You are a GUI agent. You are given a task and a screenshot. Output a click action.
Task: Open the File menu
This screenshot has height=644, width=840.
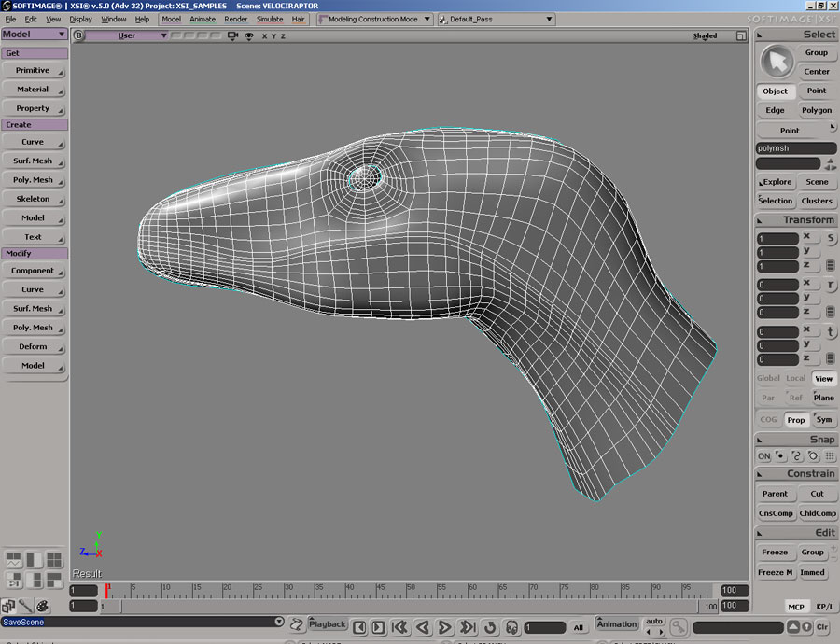pyautogui.click(x=10, y=20)
